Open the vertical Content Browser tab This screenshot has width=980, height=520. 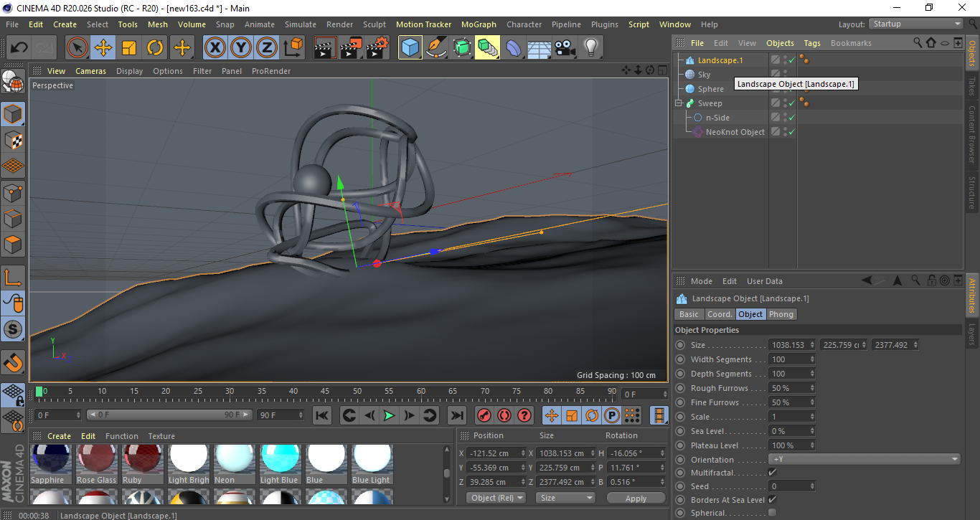click(973, 134)
